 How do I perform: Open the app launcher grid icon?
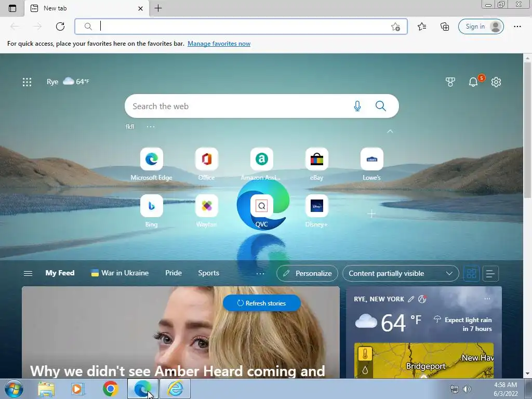click(x=27, y=82)
